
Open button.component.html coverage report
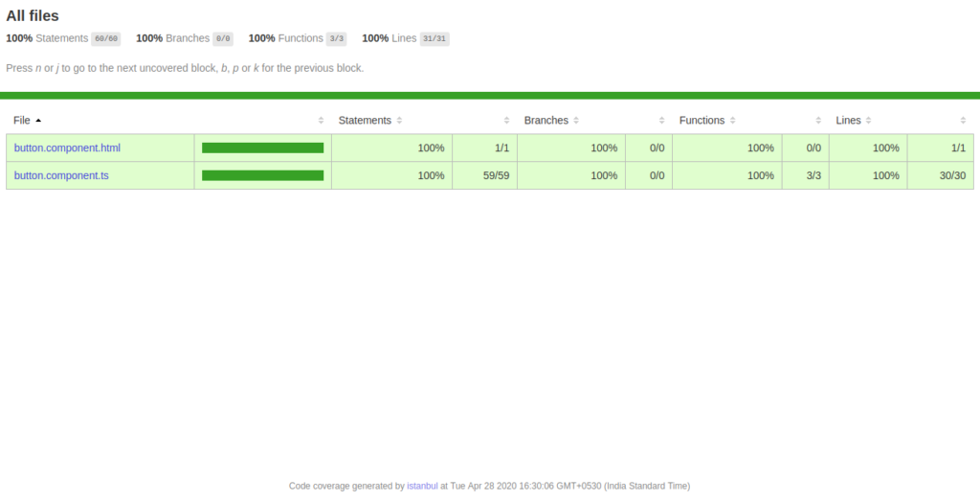pyautogui.click(x=67, y=148)
